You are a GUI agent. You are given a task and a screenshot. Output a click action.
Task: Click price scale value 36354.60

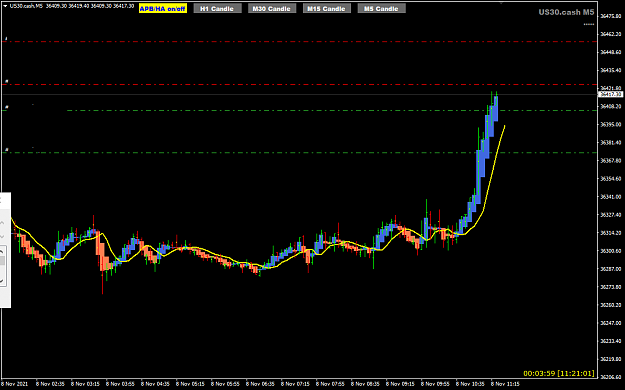click(x=611, y=179)
